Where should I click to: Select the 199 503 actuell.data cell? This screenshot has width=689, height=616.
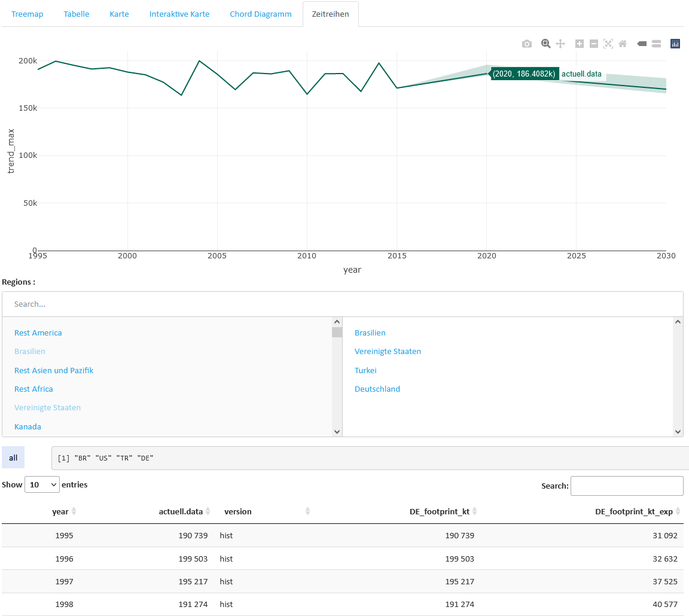click(193, 559)
